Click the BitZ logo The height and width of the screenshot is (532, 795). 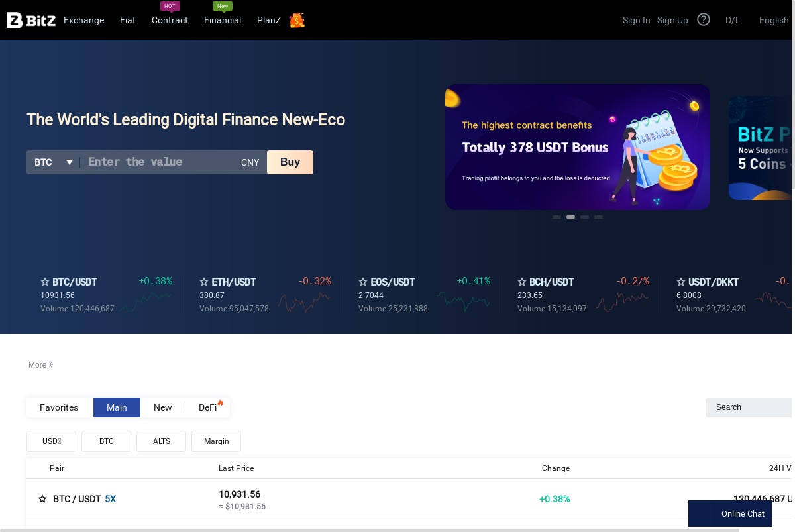31,21
